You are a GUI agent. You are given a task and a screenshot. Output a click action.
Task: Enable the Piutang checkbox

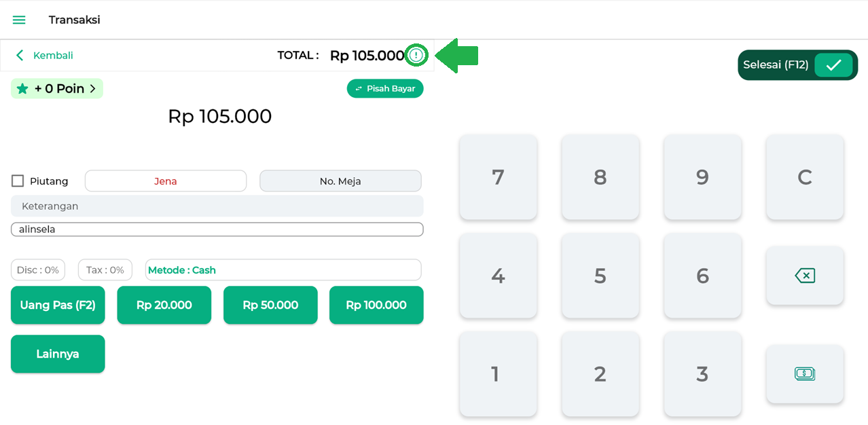(18, 181)
